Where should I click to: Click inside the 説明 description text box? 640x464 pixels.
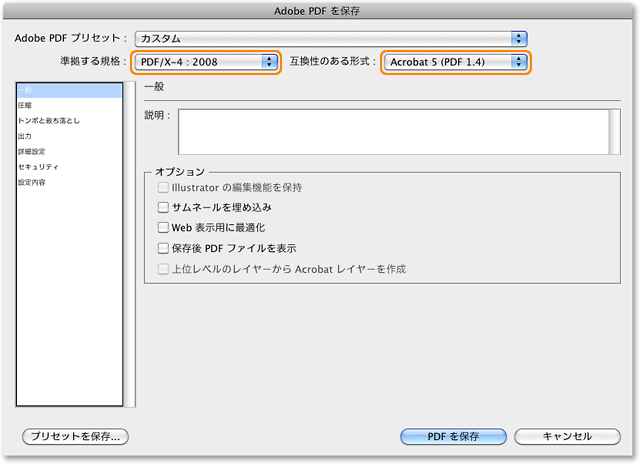pyautogui.click(x=390, y=131)
